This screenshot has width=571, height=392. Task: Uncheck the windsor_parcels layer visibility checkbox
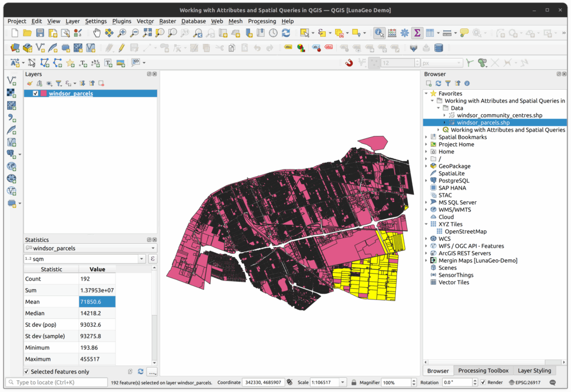pyautogui.click(x=36, y=94)
